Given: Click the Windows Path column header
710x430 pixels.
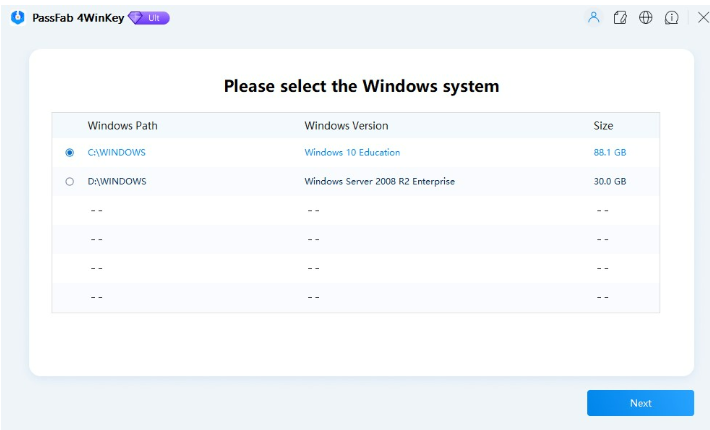Looking at the screenshot, I should [122, 126].
